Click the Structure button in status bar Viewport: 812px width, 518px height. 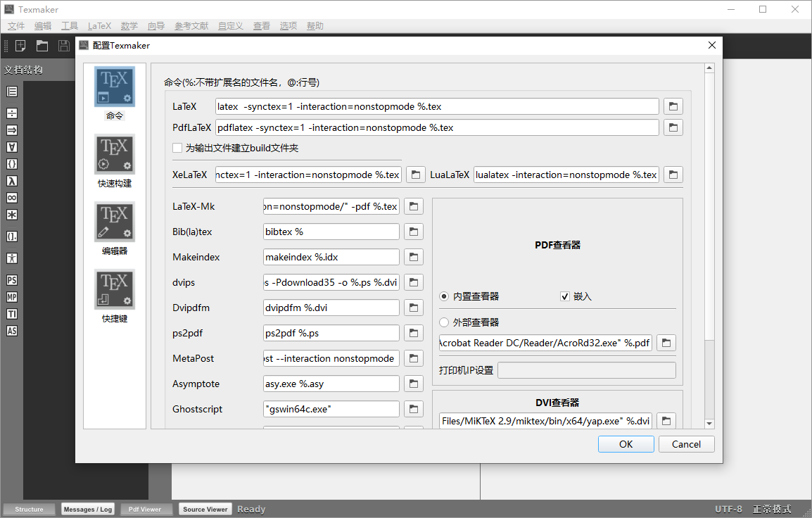29,509
